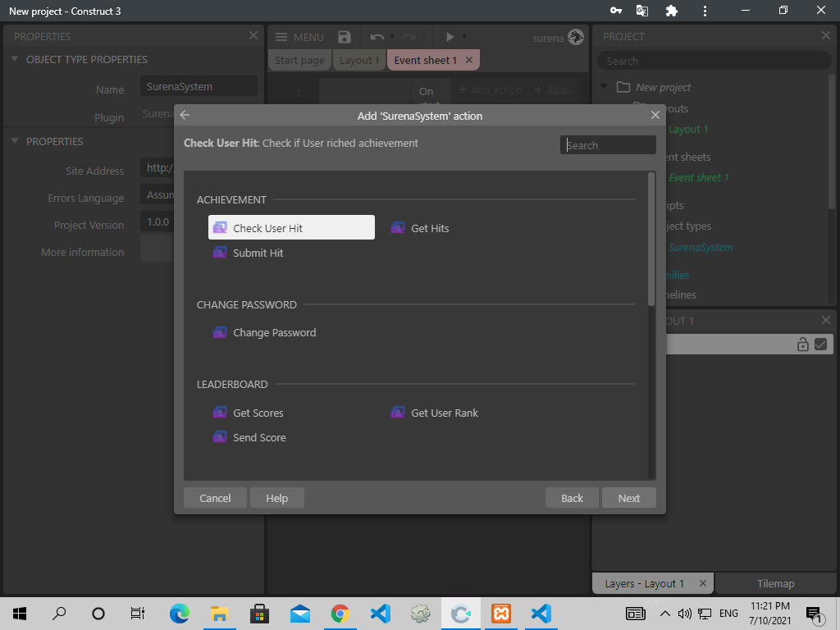The image size is (840, 630).
Task: Switch to the Tilemap tab
Action: click(776, 583)
